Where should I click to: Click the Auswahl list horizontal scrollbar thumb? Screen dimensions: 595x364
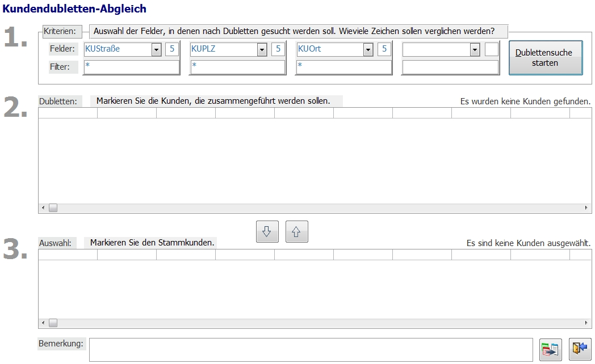click(x=53, y=323)
